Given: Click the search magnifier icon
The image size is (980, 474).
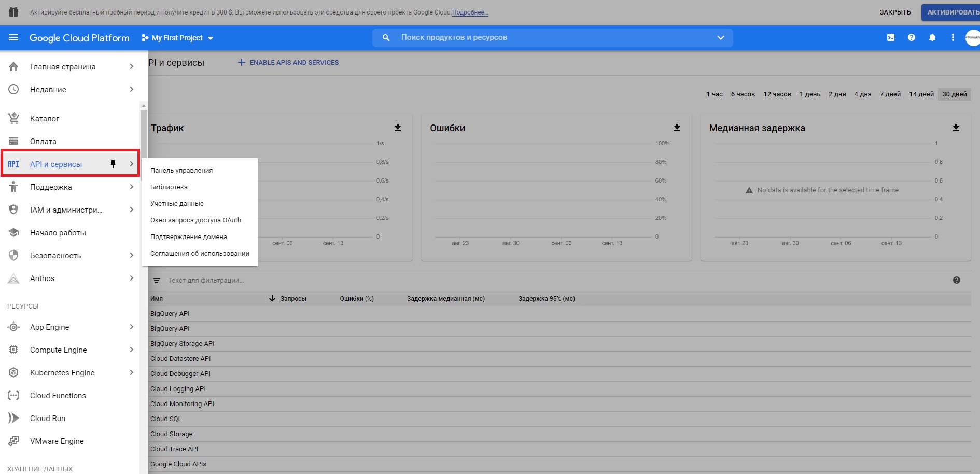Looking at the screenshot, I should click(386, 38).
